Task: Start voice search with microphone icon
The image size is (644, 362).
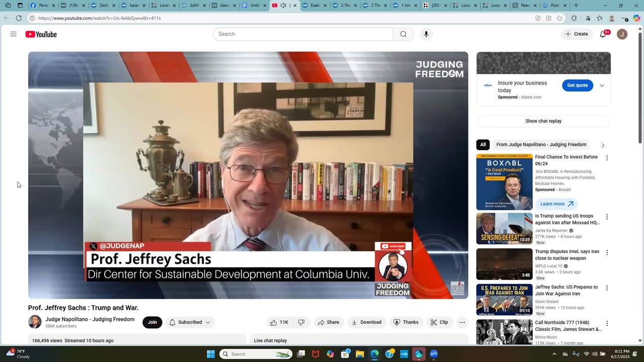Action: pyautogui.click(x=426, y=34)
